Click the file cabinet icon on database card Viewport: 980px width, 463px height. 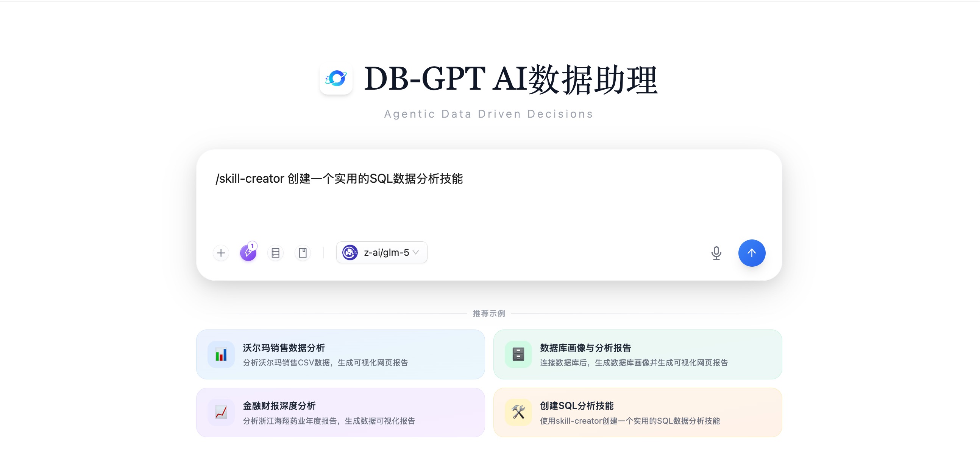tap(518, 354)
